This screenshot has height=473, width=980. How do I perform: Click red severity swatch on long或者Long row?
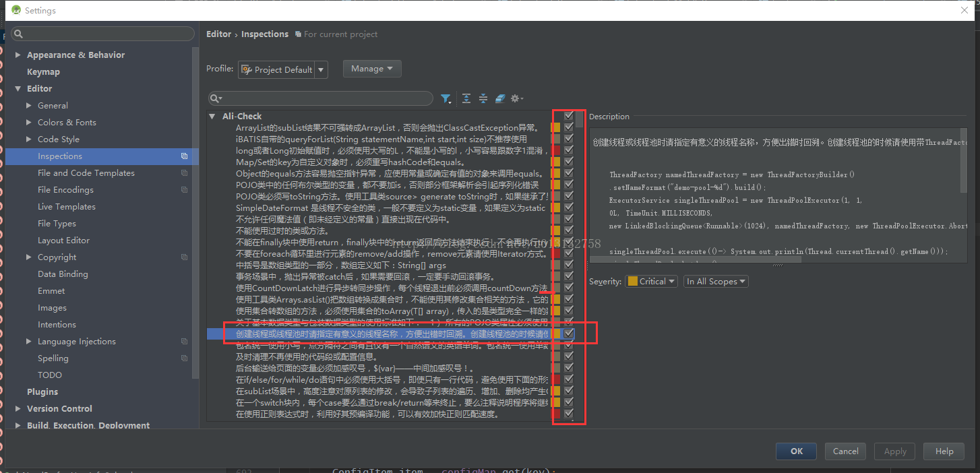coord(556,150)
